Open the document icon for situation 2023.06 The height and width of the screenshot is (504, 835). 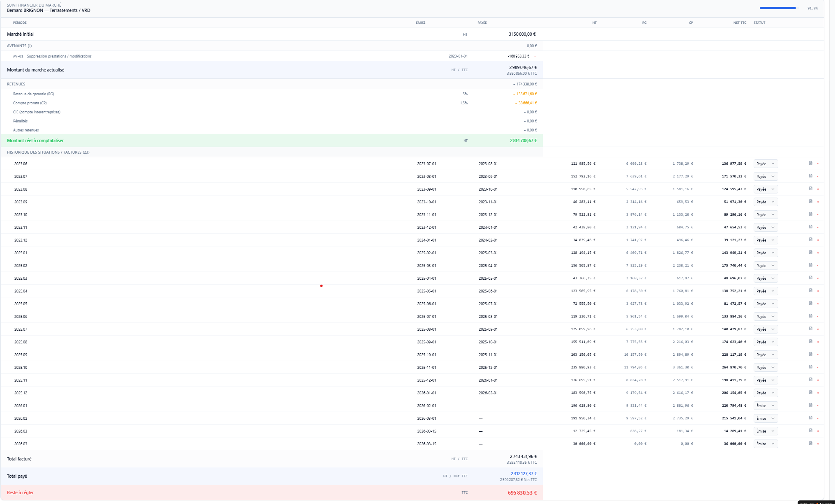click(x=810, y=163)
